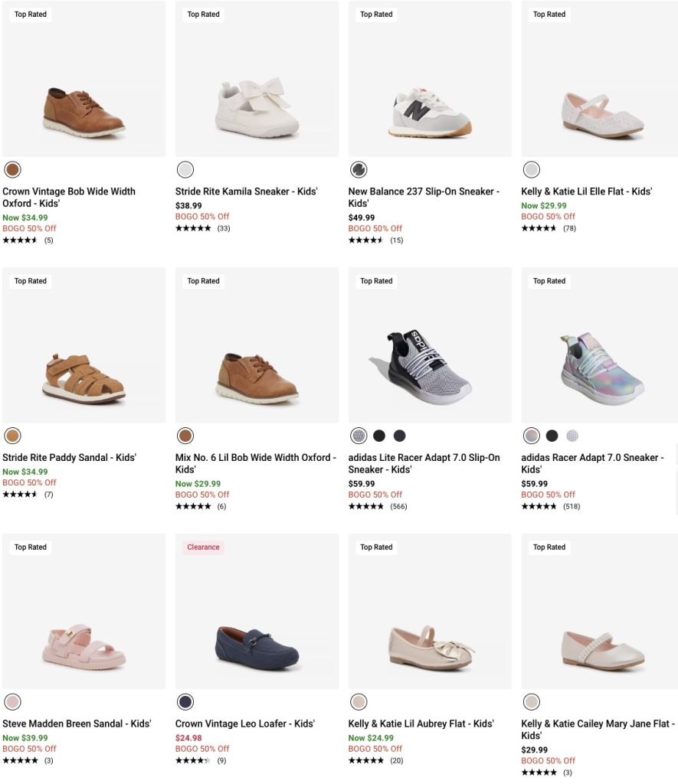678x784 pixels.
Task: Select the light gray swatch for adidas Racer Adapt Sneaker
Action: point(572,436)
